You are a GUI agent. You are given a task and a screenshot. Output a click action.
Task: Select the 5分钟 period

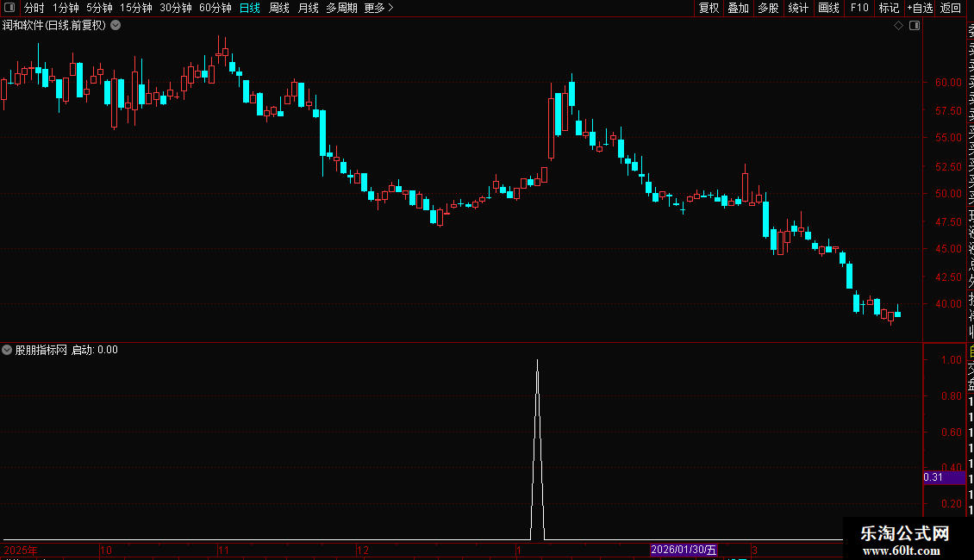pos(99,8)
